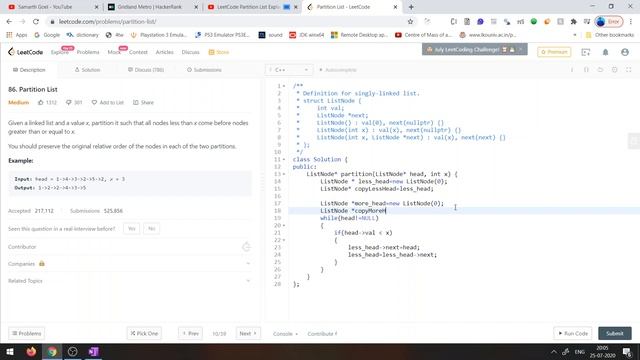Image resolution: width=640 pixels, height=360 pixels.
Task: Go to the Next problem
Action: [248, 333]
